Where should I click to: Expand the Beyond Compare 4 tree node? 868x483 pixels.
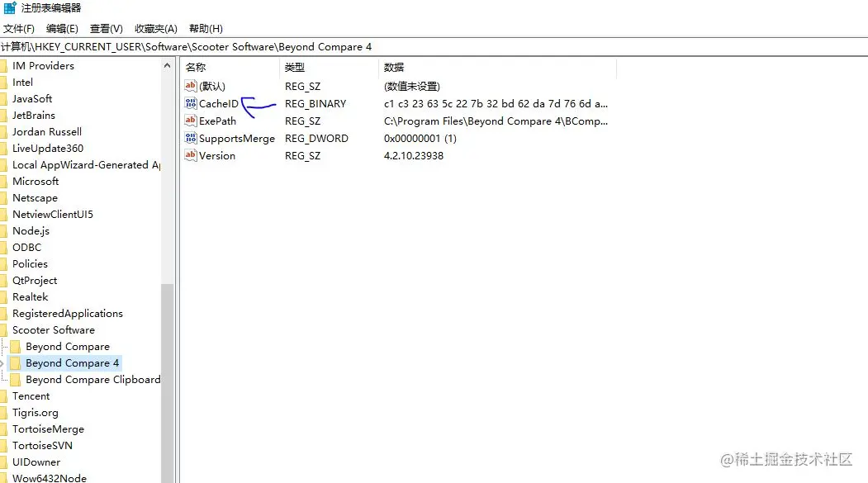tap(2, 363)
